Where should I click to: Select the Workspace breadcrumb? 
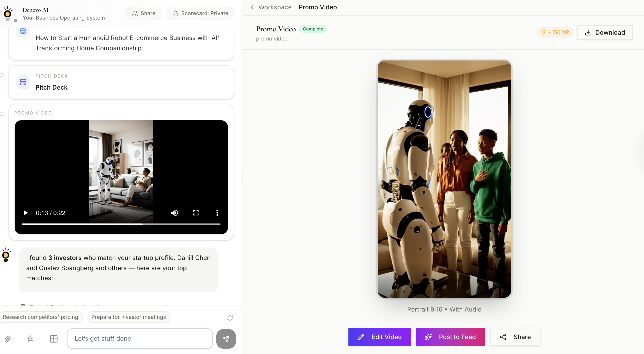tap(275, 7)
